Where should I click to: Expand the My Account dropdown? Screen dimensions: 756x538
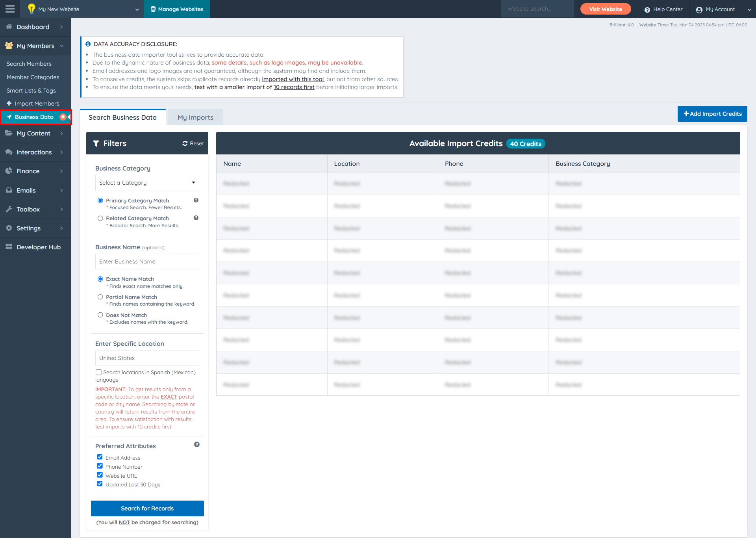723,9
